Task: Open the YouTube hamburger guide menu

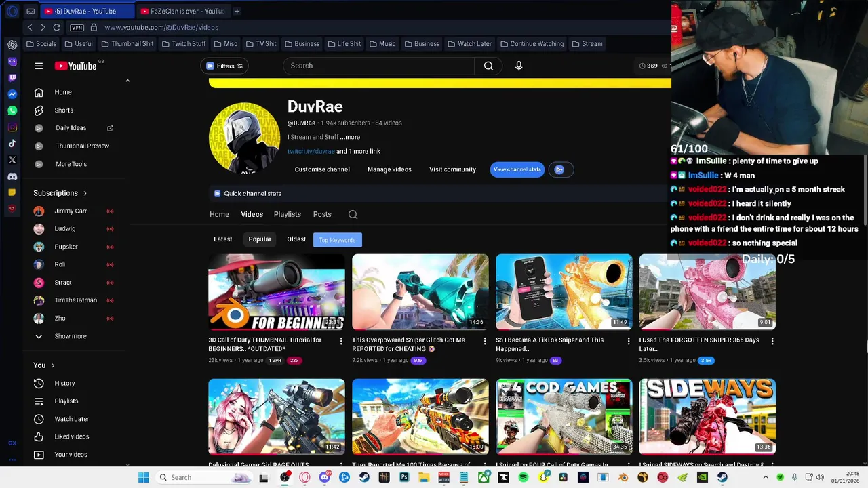Action: 39,66
